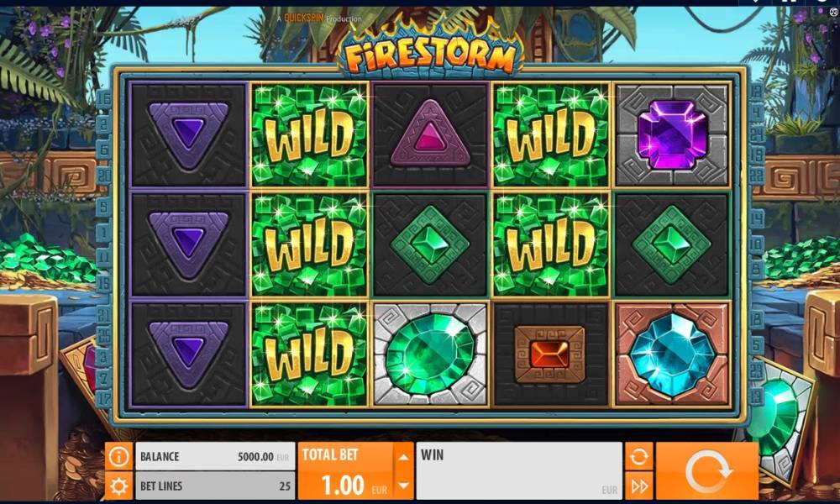
Task: Increase total bet with the up arrow
Action: [403, 457]
